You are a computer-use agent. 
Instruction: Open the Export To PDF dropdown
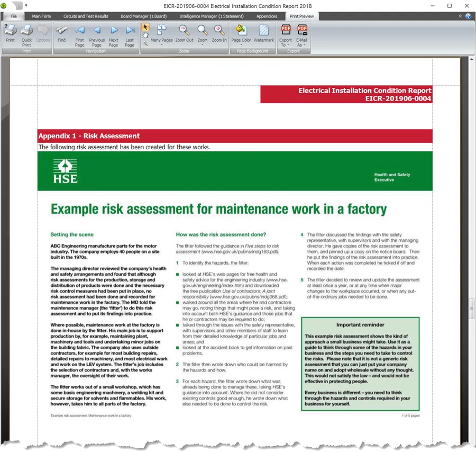(x=286, y=44)
